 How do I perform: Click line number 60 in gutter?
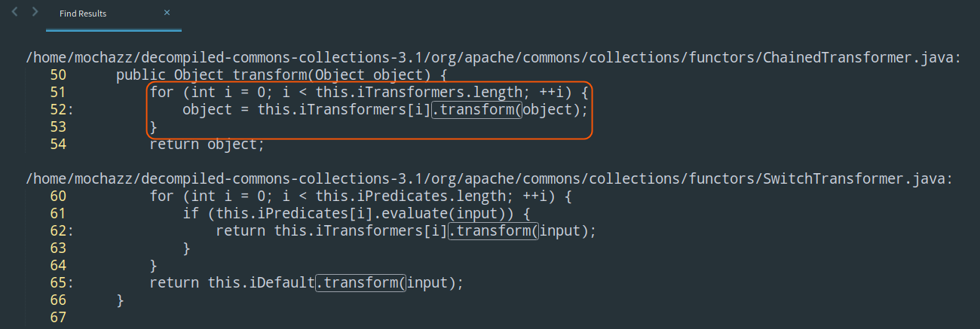point(58,196)
